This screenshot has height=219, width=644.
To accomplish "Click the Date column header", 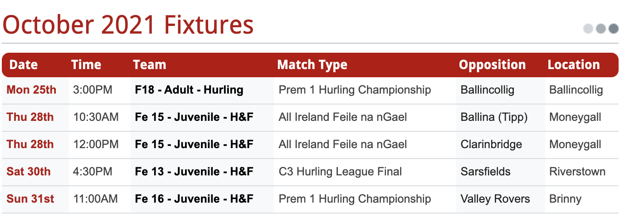I will 24,65.
